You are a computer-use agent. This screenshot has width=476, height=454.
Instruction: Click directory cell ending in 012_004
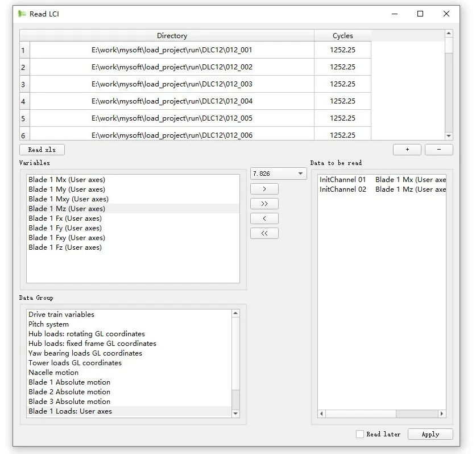[x=172, y=101]
